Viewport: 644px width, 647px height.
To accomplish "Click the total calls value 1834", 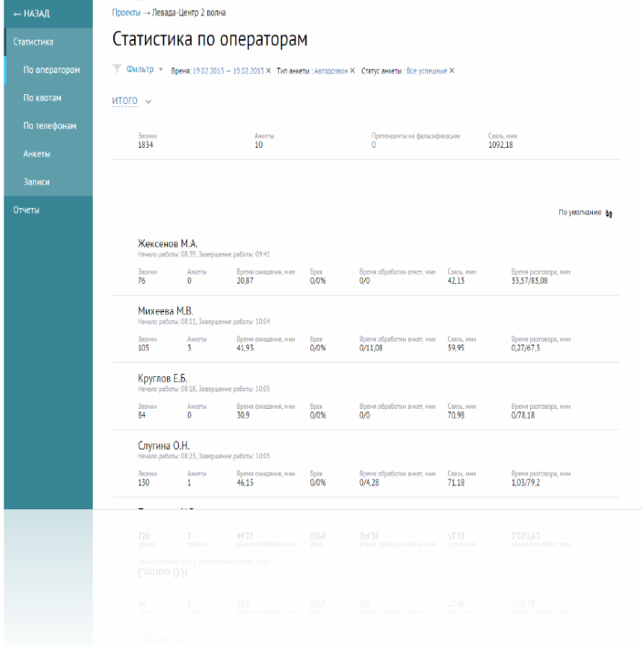I will pos(145,145).
